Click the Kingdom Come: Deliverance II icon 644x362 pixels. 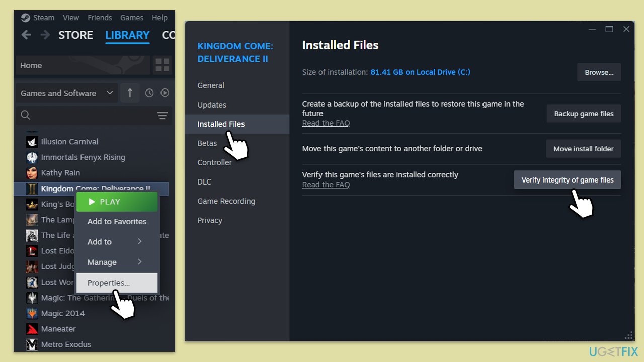pyautogui.click(x=32, y=189)
